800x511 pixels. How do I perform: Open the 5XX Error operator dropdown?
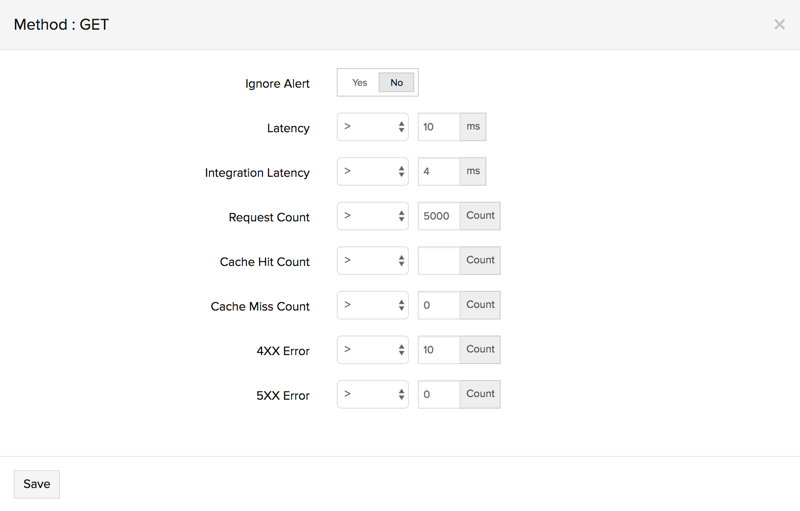(372, 395)
